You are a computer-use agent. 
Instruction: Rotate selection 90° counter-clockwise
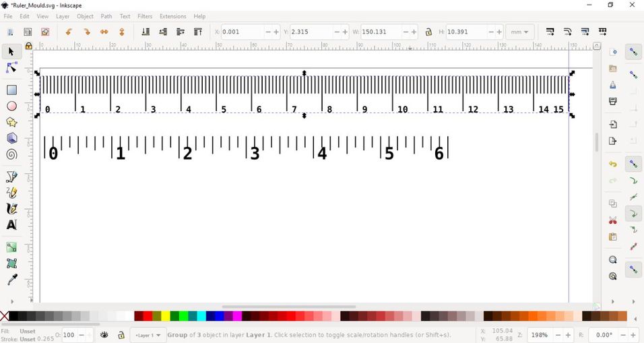(x=69, y=32)
